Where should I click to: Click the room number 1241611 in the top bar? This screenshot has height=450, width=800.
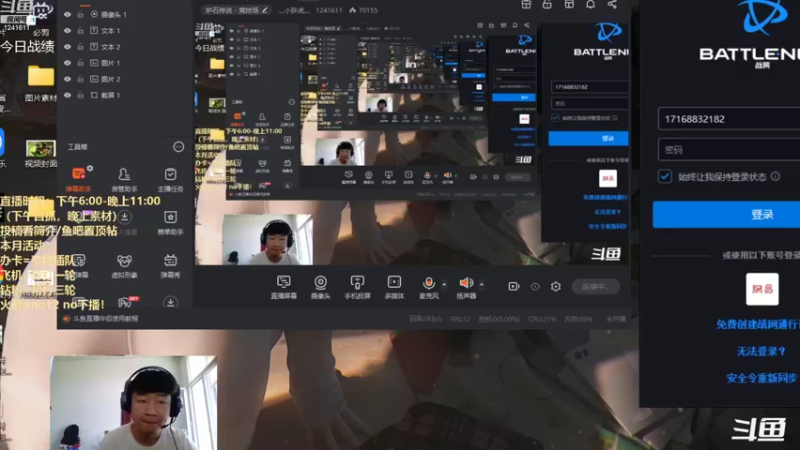point(329,10)
